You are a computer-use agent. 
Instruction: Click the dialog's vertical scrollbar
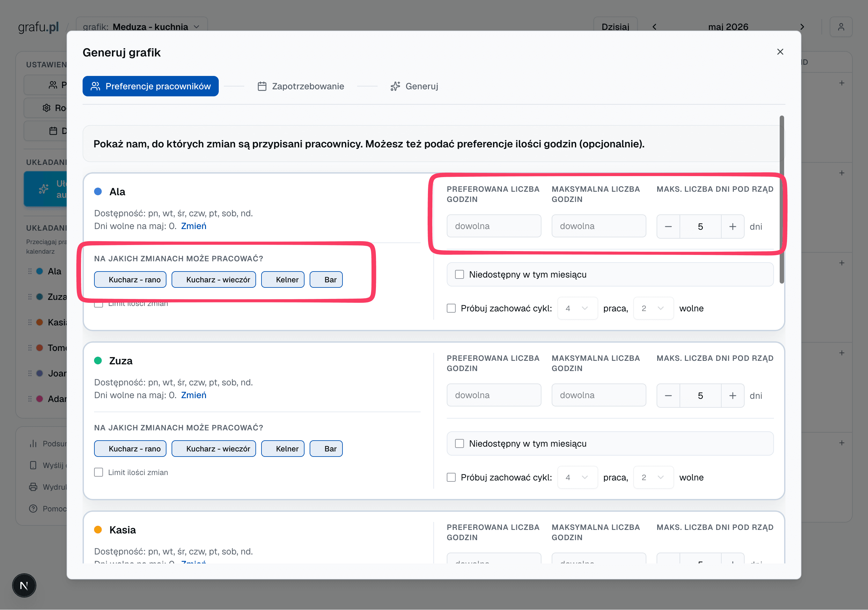tap(782, 199)
